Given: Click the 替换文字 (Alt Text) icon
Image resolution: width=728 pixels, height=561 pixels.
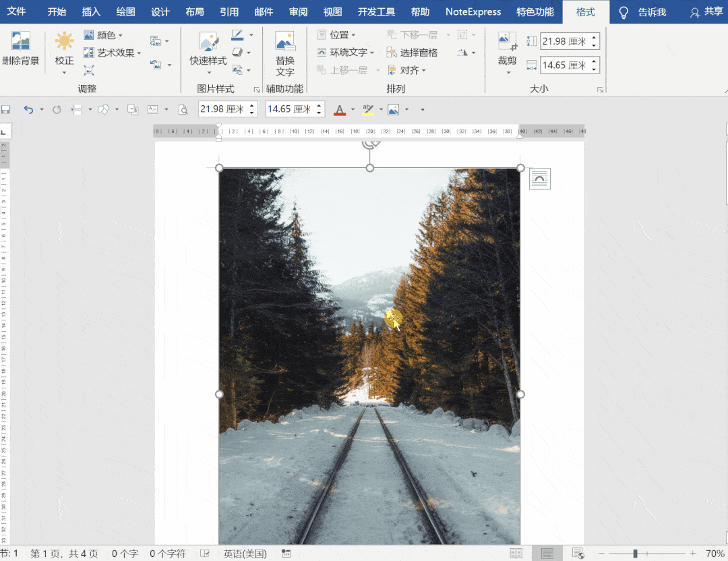Looking at the screenshot, I should tap(284, 42).
